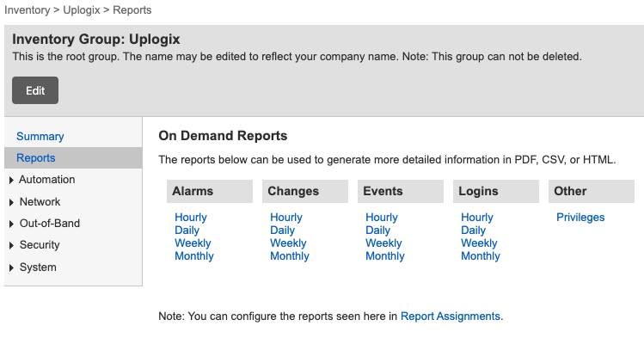Generate the Monthly Changes report
The height and width of the screenshot is (338, 644).
click(290, 255)
